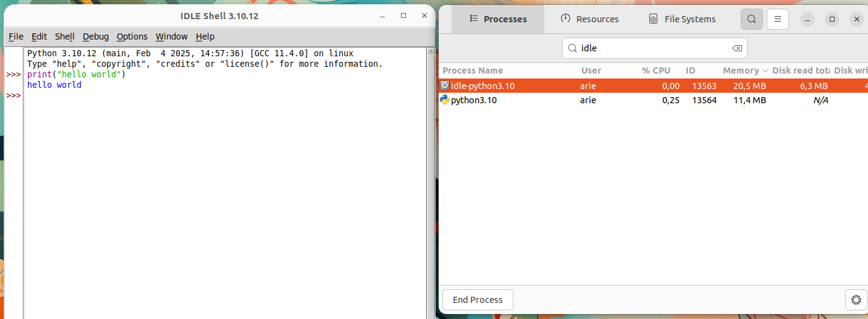Sort by Memory column dropdown arrow
Viewport: 868px width, 319px height.
[x=765, y=70]
